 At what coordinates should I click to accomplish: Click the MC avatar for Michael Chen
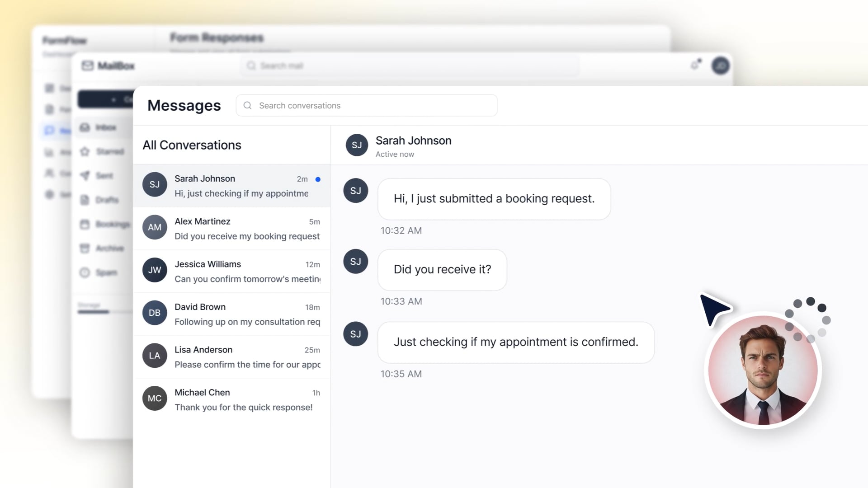click(x=155, y=398)
